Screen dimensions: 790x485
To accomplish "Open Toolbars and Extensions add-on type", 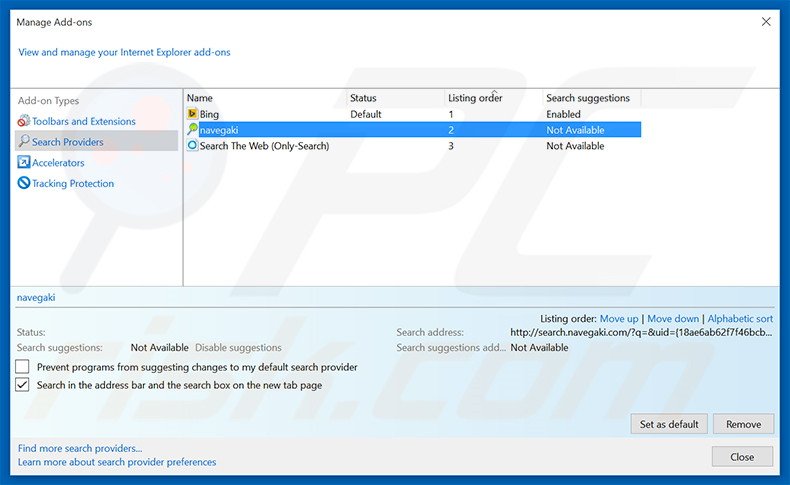I will 84,121.
